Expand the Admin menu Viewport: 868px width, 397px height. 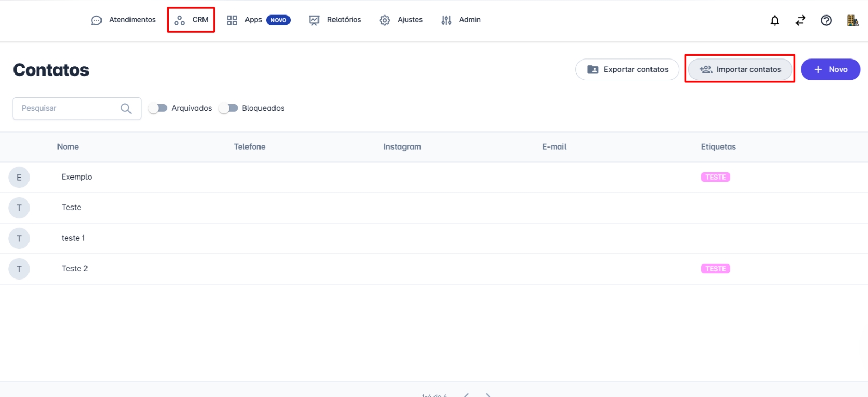460,20
